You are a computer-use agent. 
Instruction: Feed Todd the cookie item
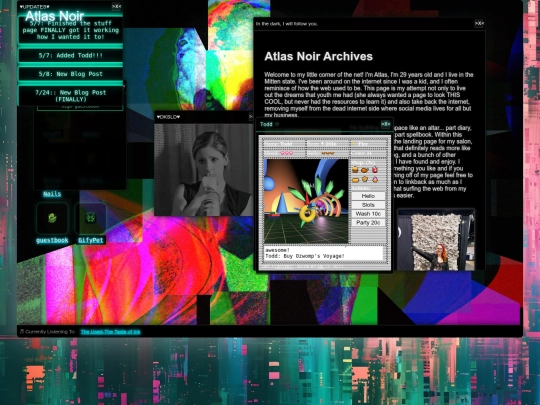click(365, 179)
